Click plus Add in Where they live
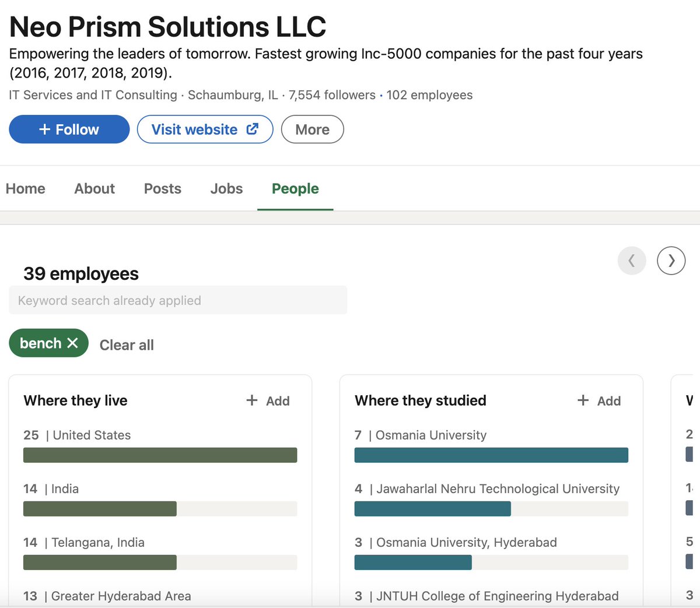 (268, 400)
